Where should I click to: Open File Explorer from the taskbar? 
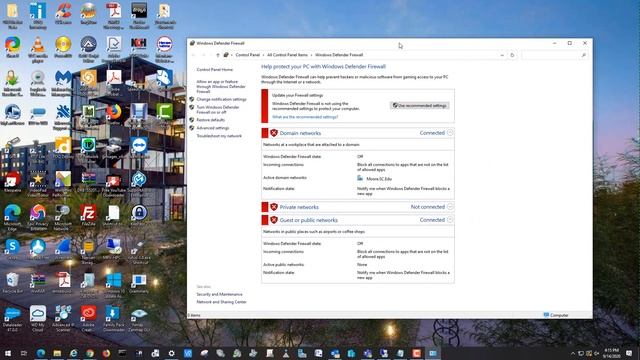(57, 353)
